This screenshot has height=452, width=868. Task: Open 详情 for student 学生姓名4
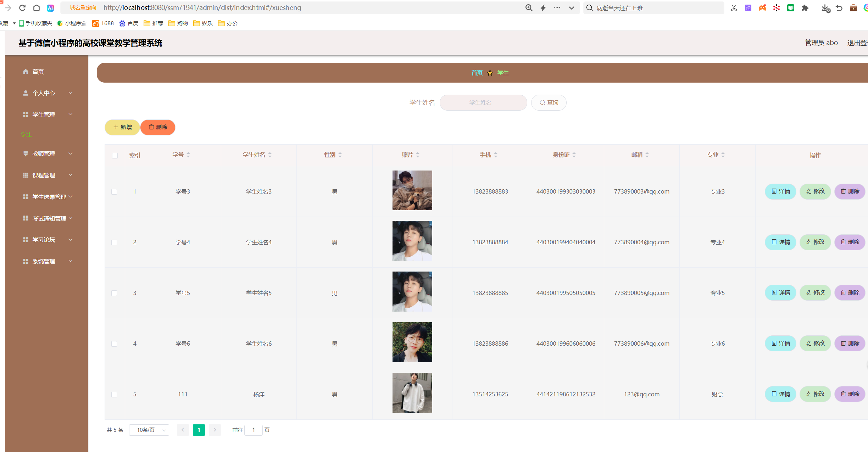coord(780,242)
